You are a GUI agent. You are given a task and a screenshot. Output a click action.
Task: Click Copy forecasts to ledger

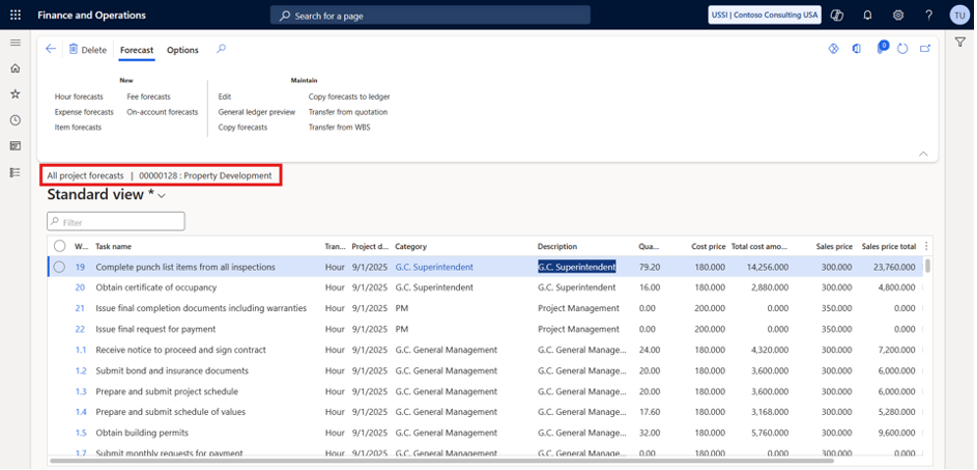tap(349, 97)
